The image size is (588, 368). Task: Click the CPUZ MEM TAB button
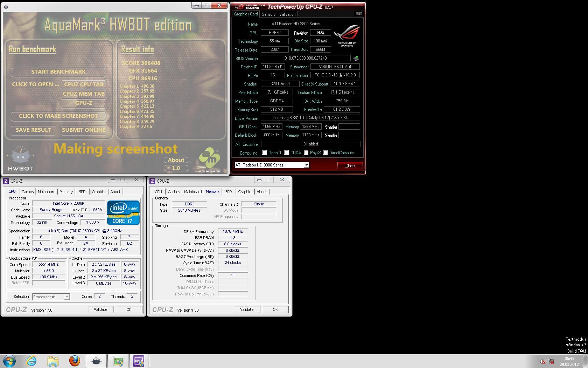coord(84,94)
